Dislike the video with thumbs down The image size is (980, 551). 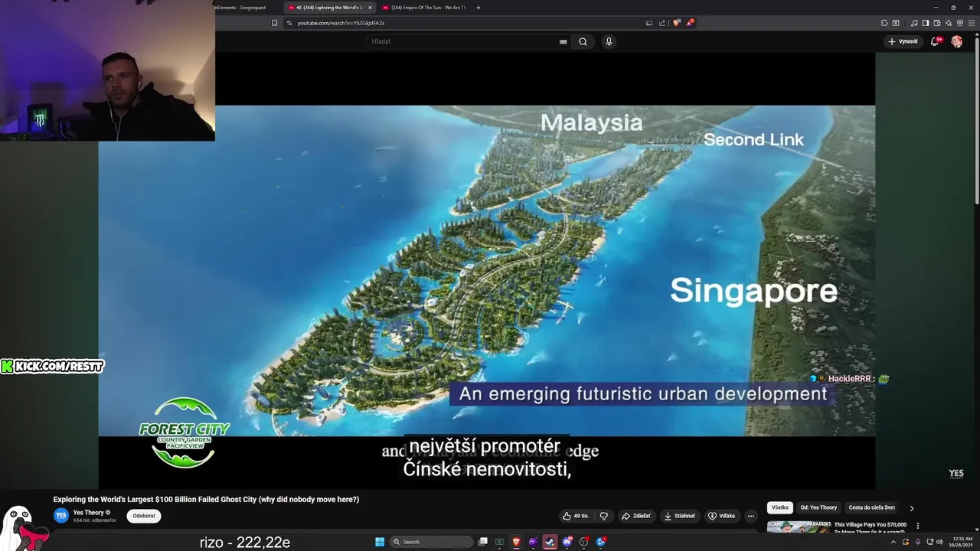pos(603,516)
